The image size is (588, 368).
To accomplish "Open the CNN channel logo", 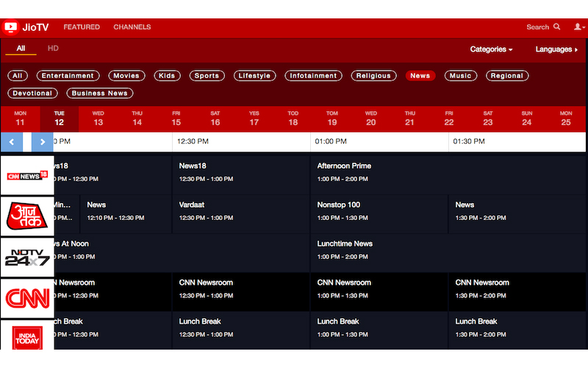I will [x=27, y=298].
